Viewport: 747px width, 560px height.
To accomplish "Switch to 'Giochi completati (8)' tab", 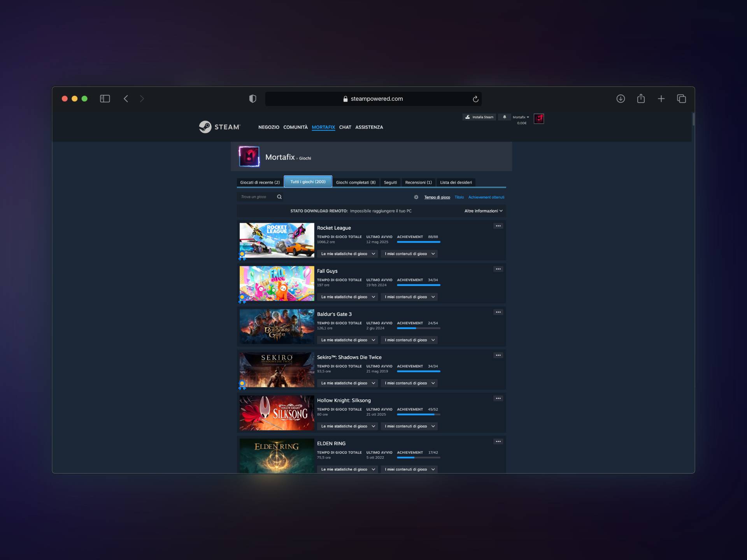I will (356, 182).
